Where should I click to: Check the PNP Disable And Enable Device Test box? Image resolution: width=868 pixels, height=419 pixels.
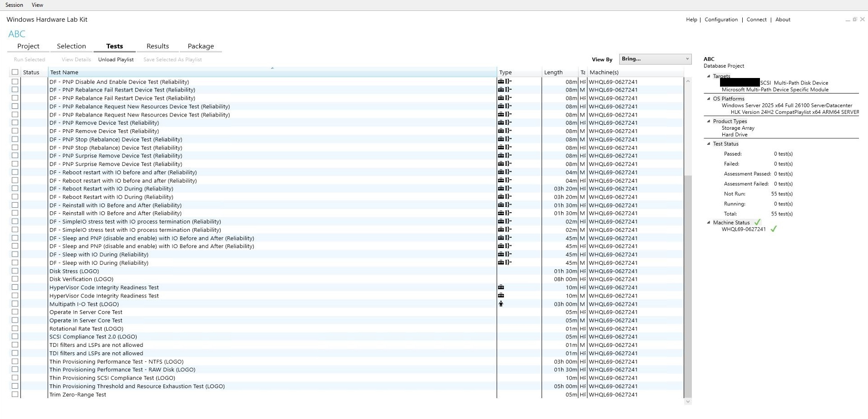pyautogui.click(x=15, y=82)
